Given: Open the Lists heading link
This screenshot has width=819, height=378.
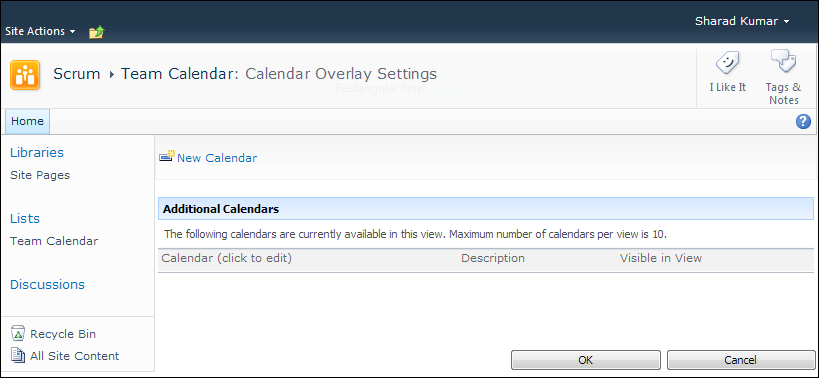Looking at the screenshot, I should [25, 218].
